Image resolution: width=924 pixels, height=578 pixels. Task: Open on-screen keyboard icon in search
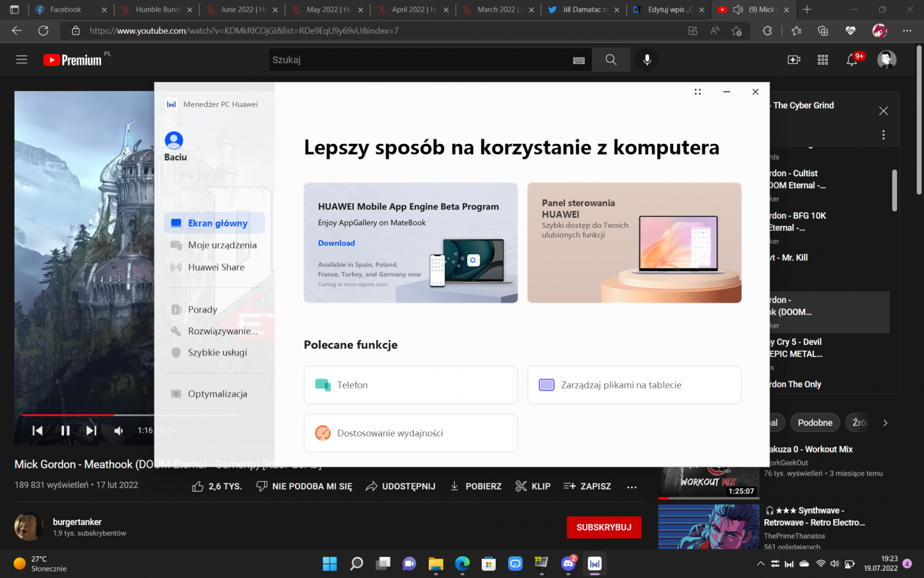coord(579,60)
